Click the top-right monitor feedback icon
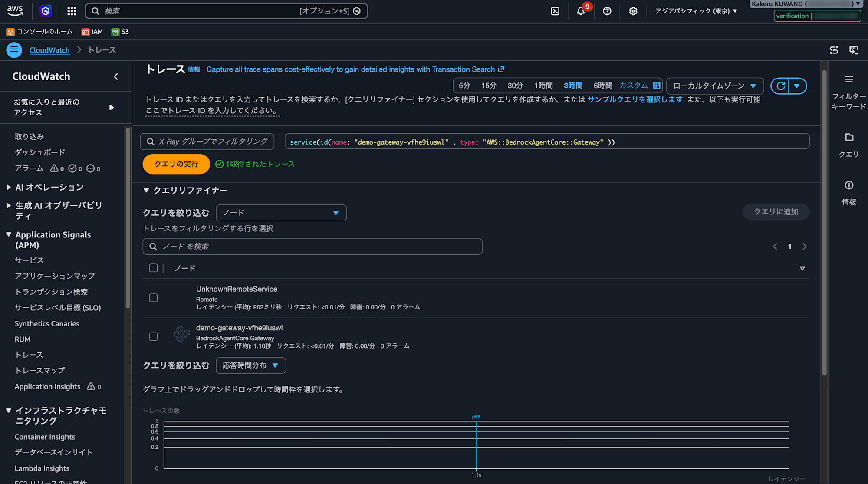868x484 pixels. (x=854, y=50)
